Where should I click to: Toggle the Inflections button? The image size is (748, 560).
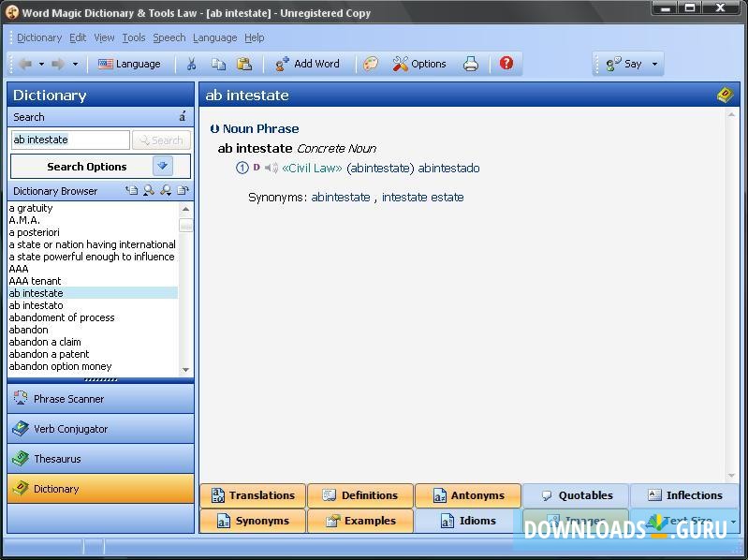coord(685,495)
